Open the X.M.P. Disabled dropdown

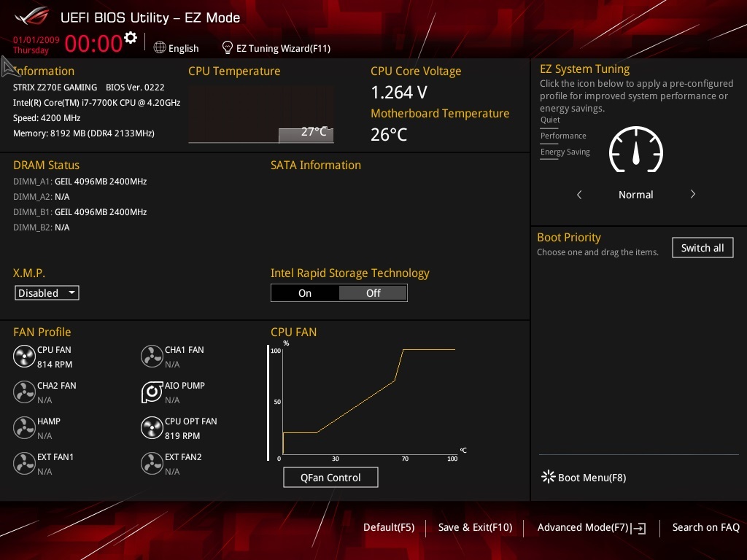[x=47, y=293]
